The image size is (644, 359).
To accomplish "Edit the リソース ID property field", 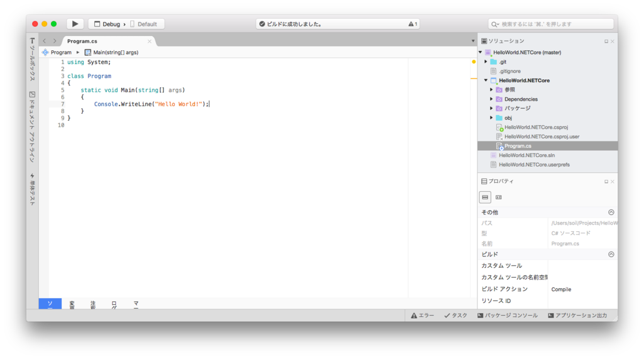I will coord(583,301).
